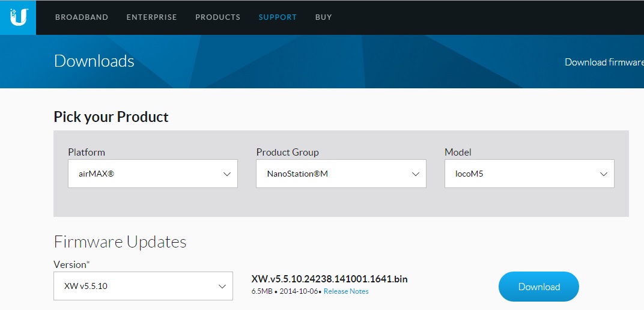644x310 pixels.
Task: Expand the Model locoM5 dropdown
Action: coord(529,174)
